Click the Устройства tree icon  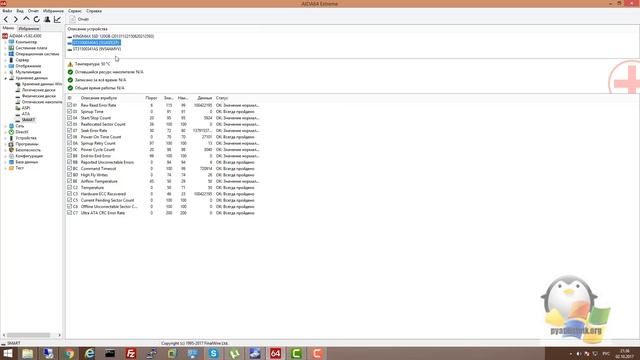11,138
